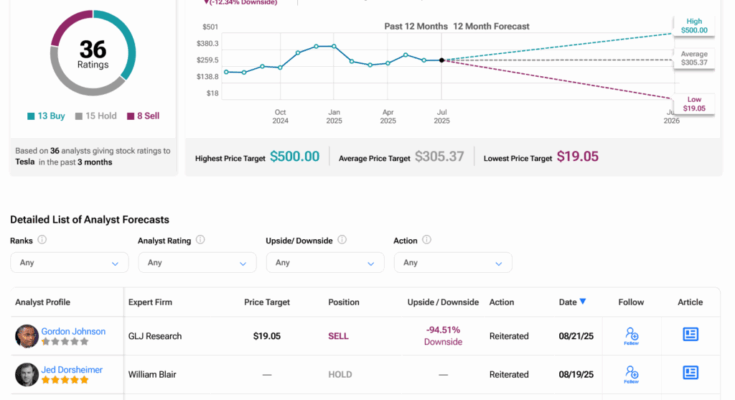This screenshot has width=735, height=400.
Task: Open Jed Dorsheimer analyst profile link
Action: click(72, 370)
